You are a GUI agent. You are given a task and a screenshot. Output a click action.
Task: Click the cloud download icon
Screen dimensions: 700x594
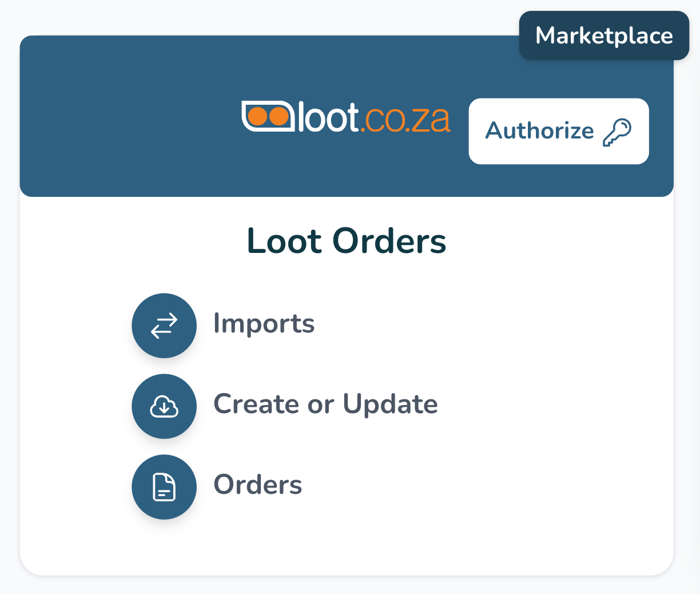[164, 406]
